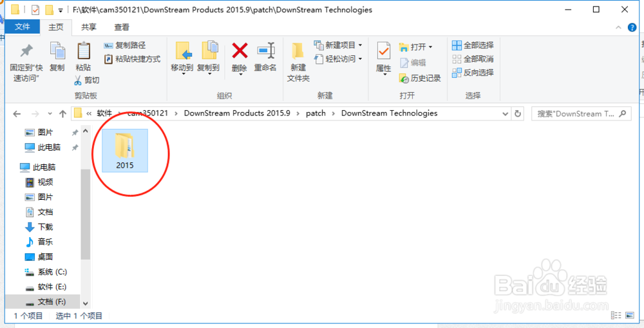Image resolution: width=644 pixels, height=328 pixels.
Task: Click the patch breadcrumb segment
Action: click(316, 113)
